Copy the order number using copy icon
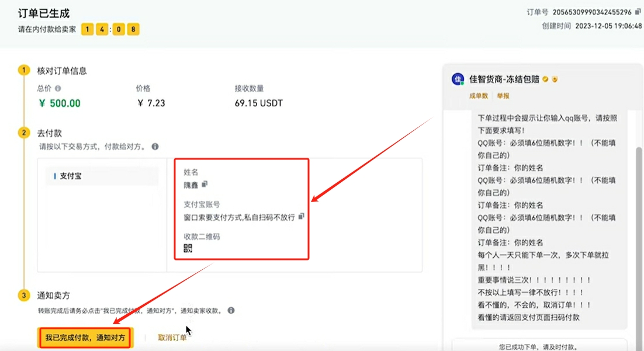 638,12
